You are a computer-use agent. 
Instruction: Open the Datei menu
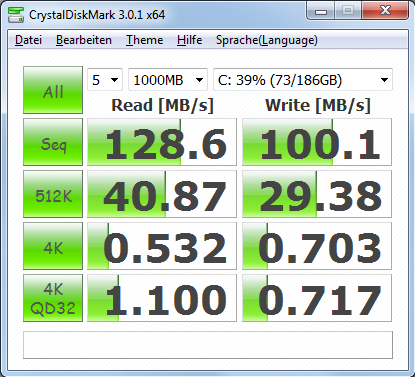[x=28, y=40]
